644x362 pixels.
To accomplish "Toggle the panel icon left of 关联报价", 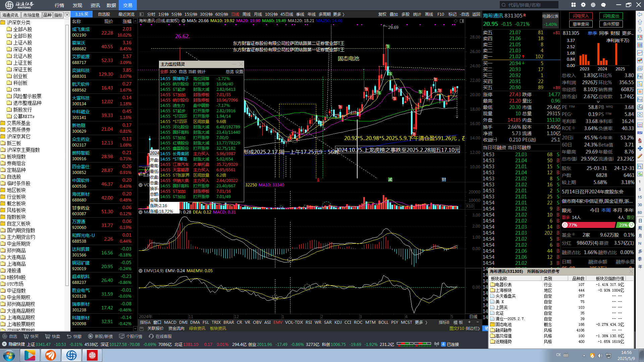I will 142,328.
